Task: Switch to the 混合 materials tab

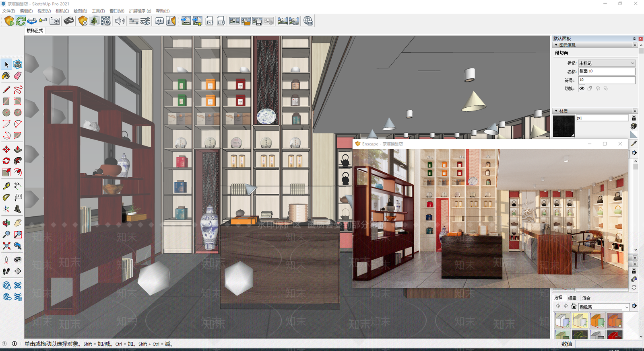Action: tap(586, 298)
